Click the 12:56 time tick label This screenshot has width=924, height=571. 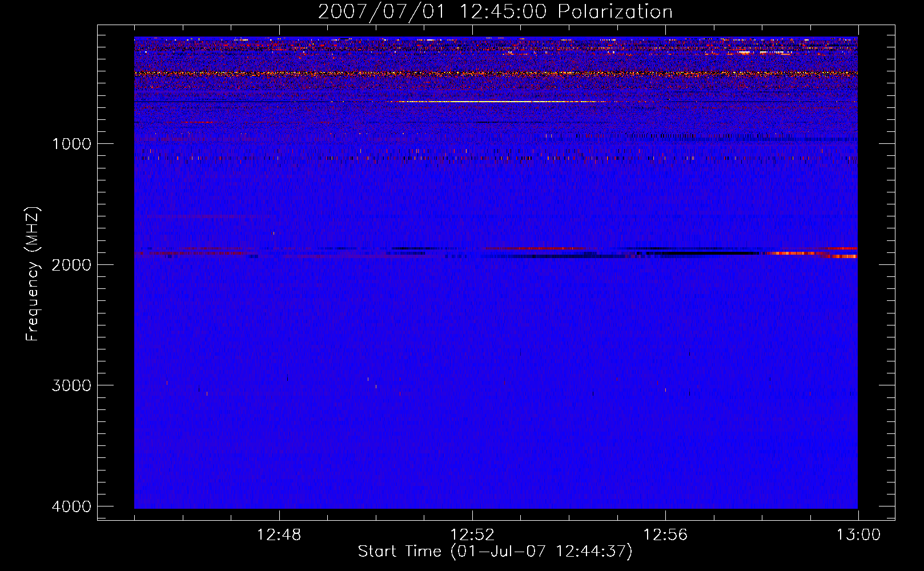(x=665, y=535)
